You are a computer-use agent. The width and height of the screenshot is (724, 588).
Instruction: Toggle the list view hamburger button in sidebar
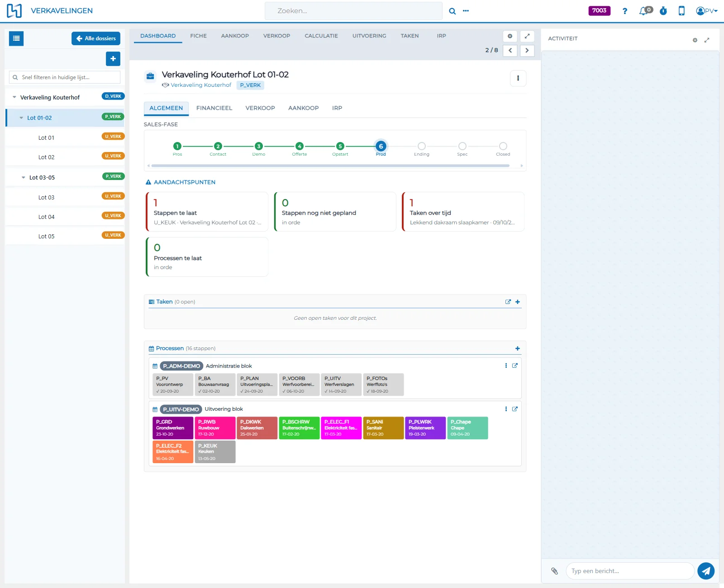[16, 38]
